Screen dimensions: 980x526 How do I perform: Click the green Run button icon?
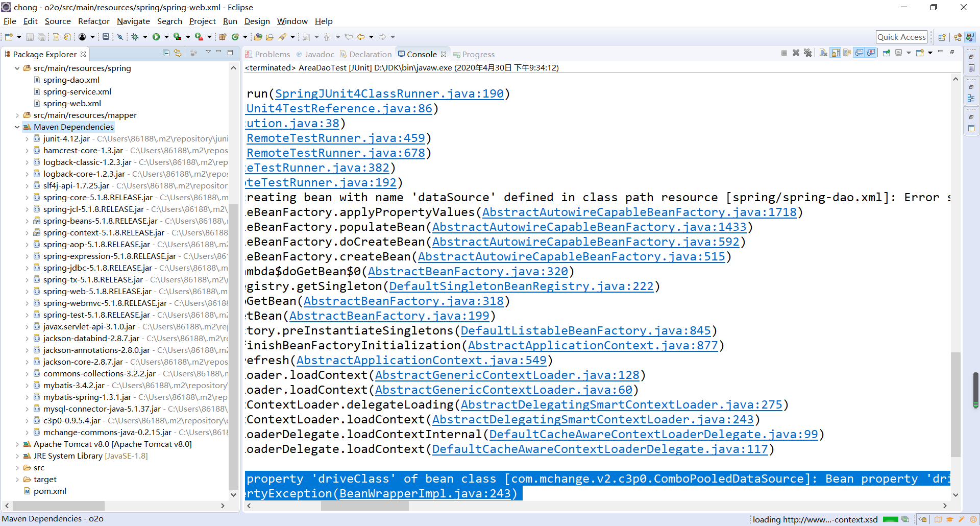point(156,37)
